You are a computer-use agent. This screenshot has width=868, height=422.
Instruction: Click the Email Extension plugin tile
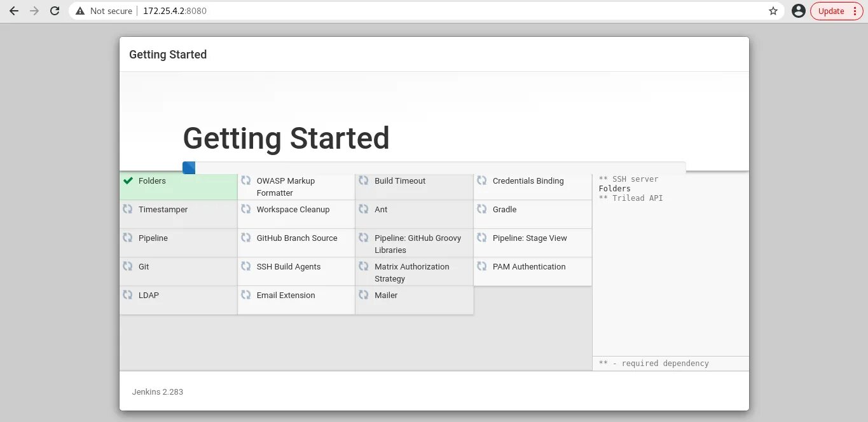[x=296, y=300]
